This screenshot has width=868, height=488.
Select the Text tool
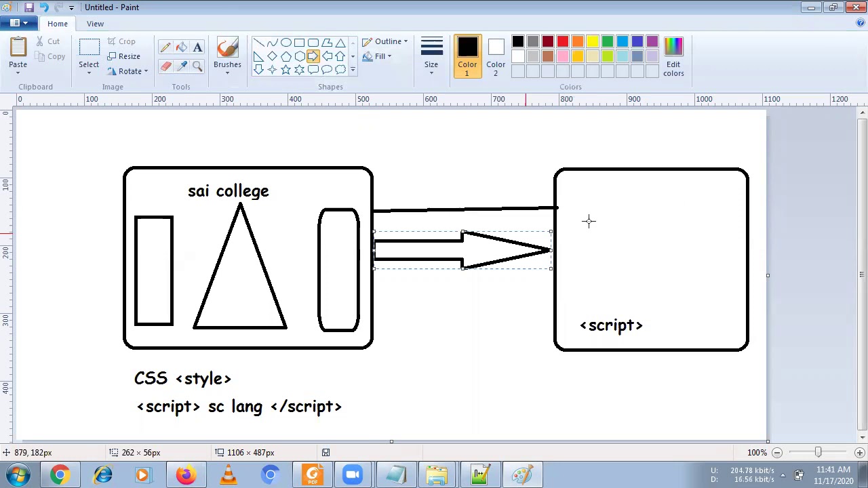[x=197, y=47]
